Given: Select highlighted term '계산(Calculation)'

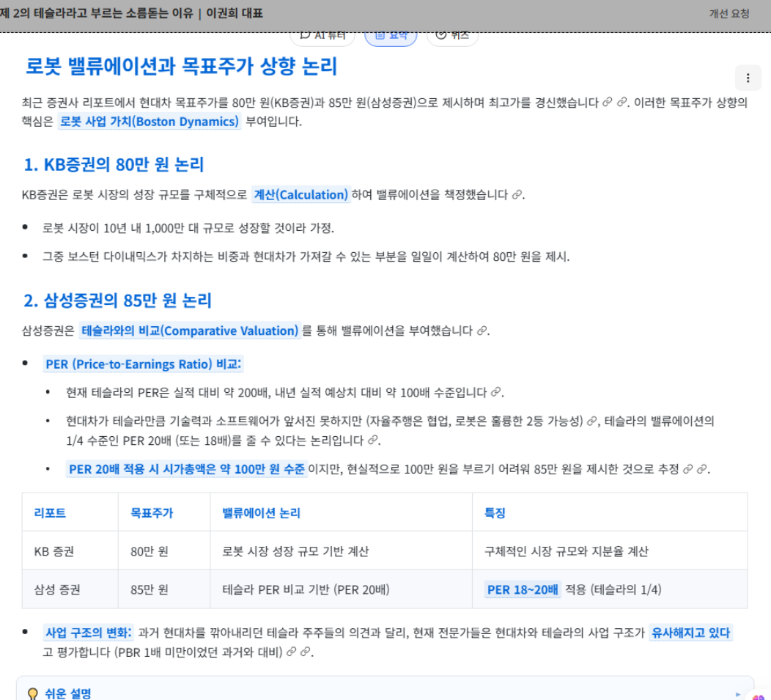Looking at the screenshot, I should click(300, 195).
